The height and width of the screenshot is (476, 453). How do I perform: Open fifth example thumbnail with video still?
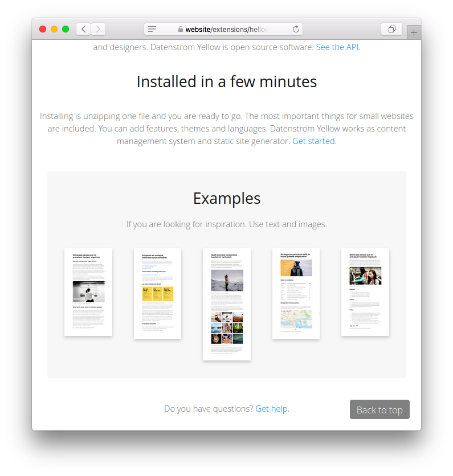(x=365, y=292)
